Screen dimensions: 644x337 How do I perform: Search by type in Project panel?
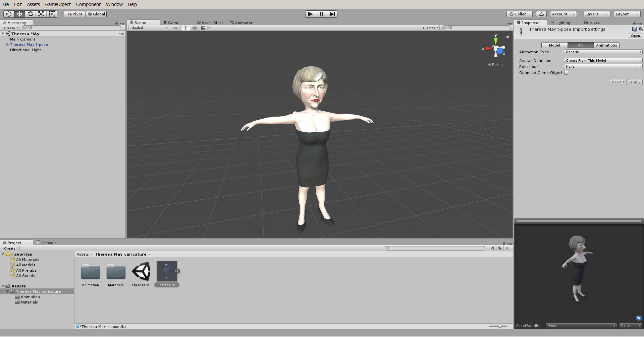pos(492,248)
